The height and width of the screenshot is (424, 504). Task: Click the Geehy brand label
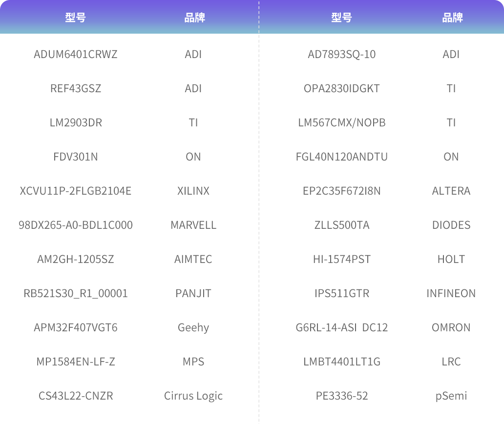click(193, 327)
